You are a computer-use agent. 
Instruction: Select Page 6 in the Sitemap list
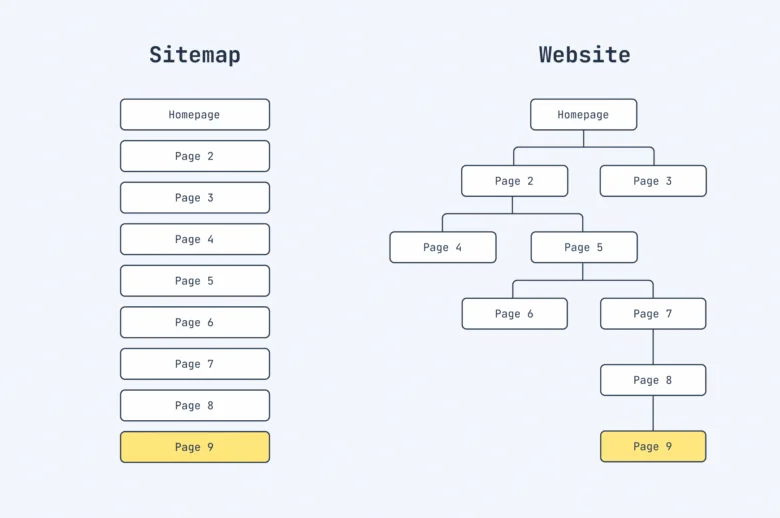click(195, 322)
